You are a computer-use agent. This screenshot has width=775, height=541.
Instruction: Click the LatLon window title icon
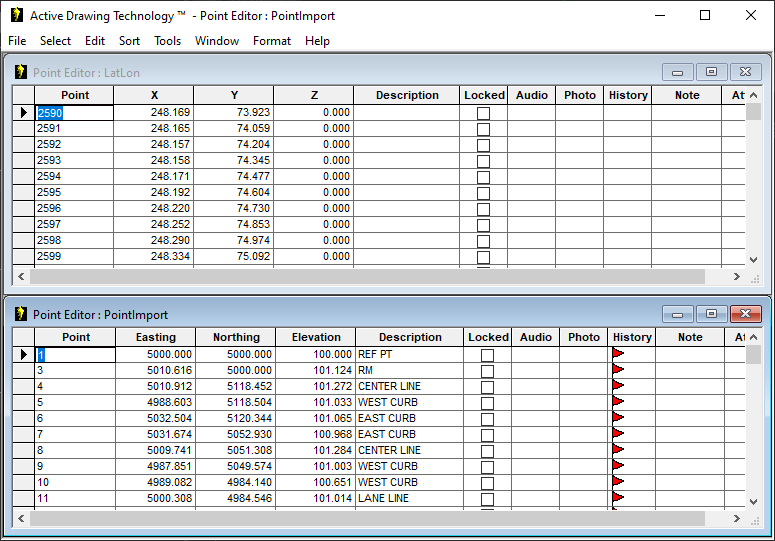pos(20,72)
